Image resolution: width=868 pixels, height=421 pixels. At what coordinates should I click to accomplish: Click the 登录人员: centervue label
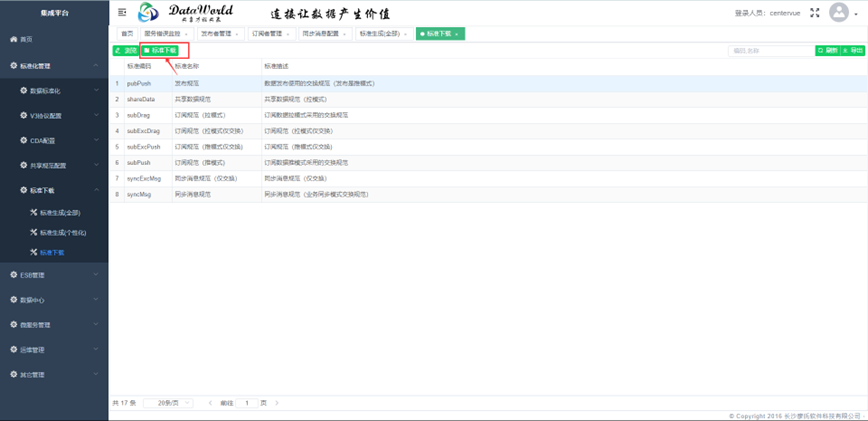(x=767, y=13)
